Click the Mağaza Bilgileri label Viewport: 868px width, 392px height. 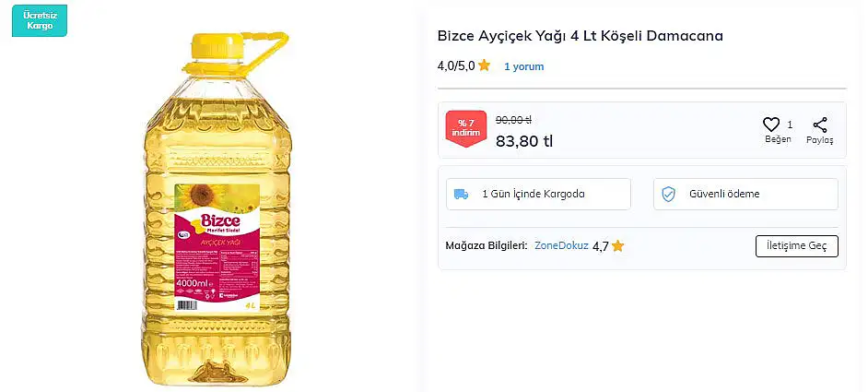tap(486, 245)
